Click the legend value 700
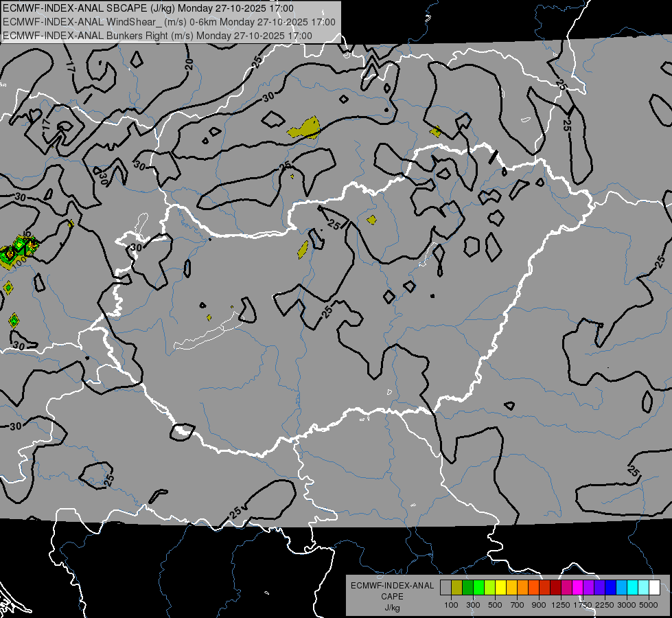Image resolution: width=672 pixels, height=618 pixels. click(x=518, y=605)
